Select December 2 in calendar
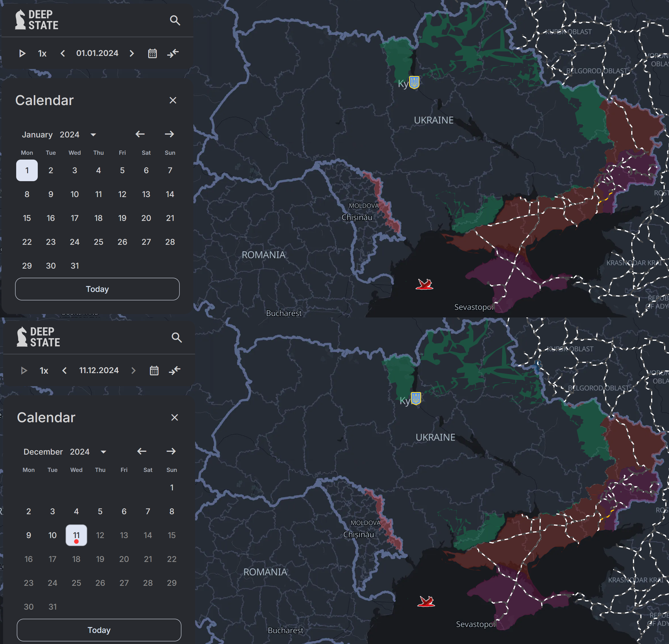 coord(29,511)
